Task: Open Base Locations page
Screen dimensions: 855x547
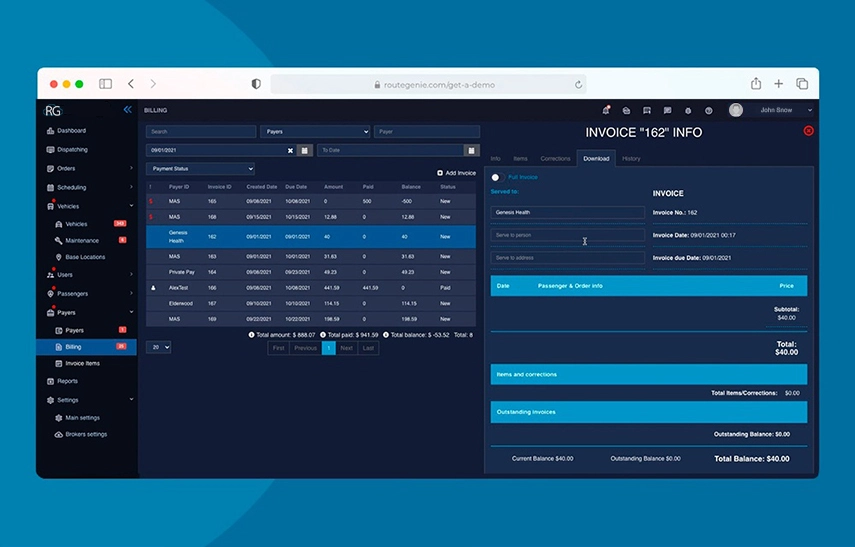Action: tap(80, 257)
